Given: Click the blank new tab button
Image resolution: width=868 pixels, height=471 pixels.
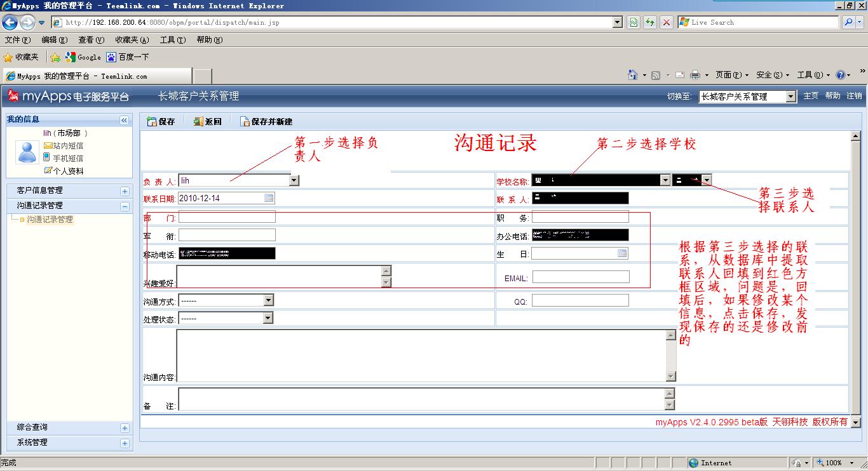Looking at the screenshot, I should [202, 76].
